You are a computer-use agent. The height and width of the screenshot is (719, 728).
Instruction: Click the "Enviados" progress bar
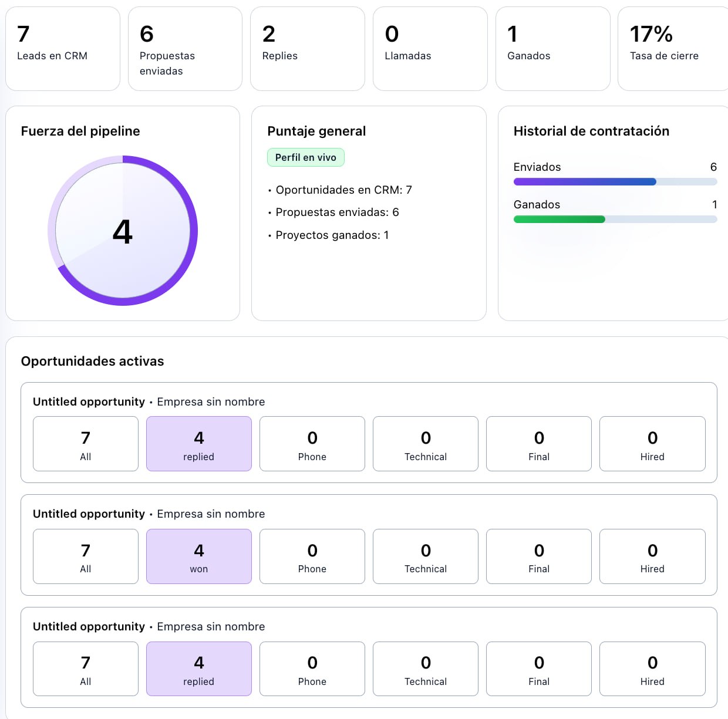[x=615, y=182]
